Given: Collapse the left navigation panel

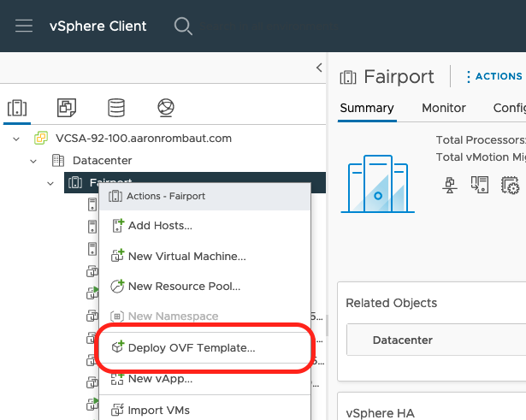Looking at the screenshot, I should (319, 68).
